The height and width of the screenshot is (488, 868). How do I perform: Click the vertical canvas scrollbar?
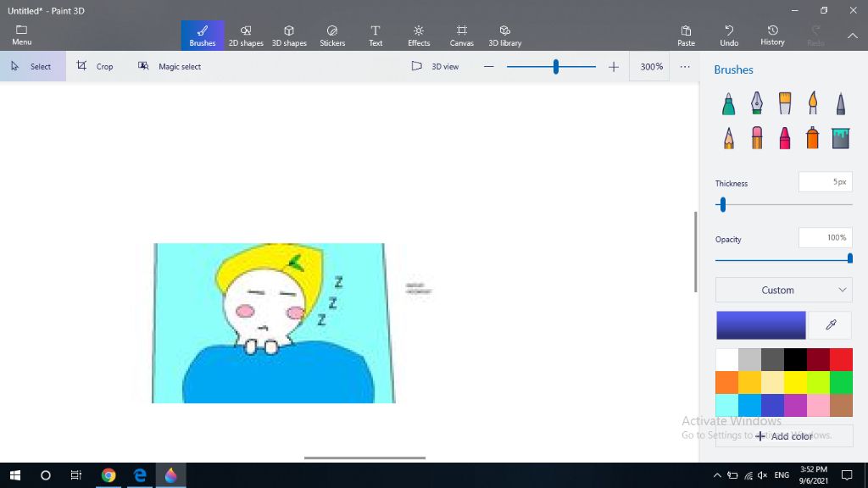click(x=695, y=252)
